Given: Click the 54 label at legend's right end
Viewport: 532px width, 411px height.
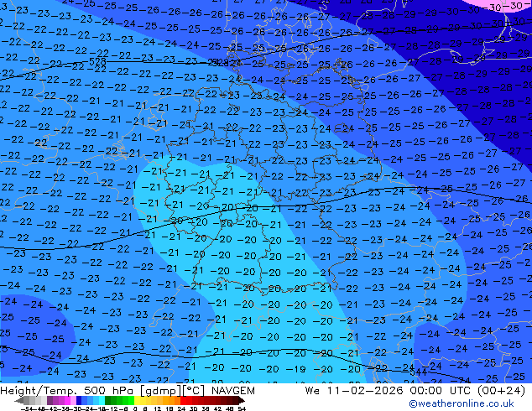Looking at the screenshot, I should click(242, 409).
